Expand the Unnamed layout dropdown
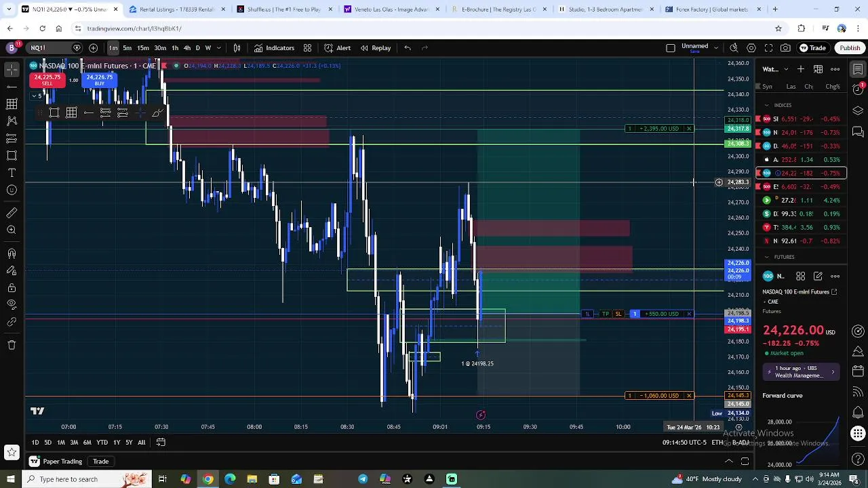The height and width of the screenshot is (488, 868). pos(716,47)
